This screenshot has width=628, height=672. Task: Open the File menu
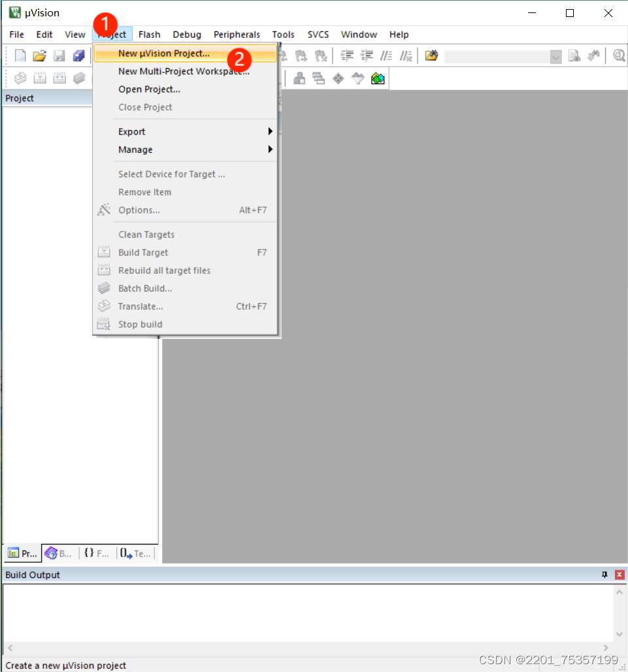pyautogui.click(x=17, y=34)
